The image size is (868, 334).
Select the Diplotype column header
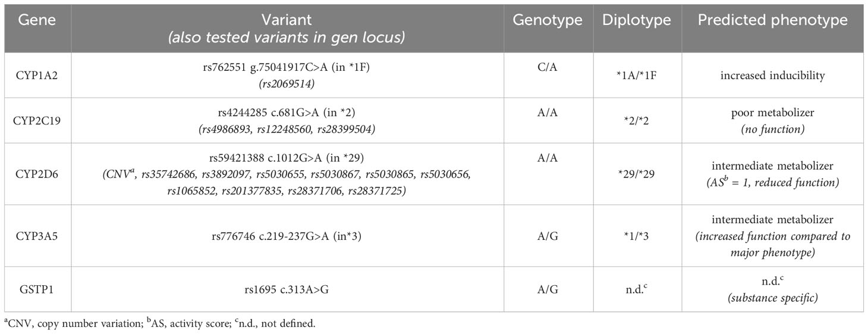tap(637, 20)
